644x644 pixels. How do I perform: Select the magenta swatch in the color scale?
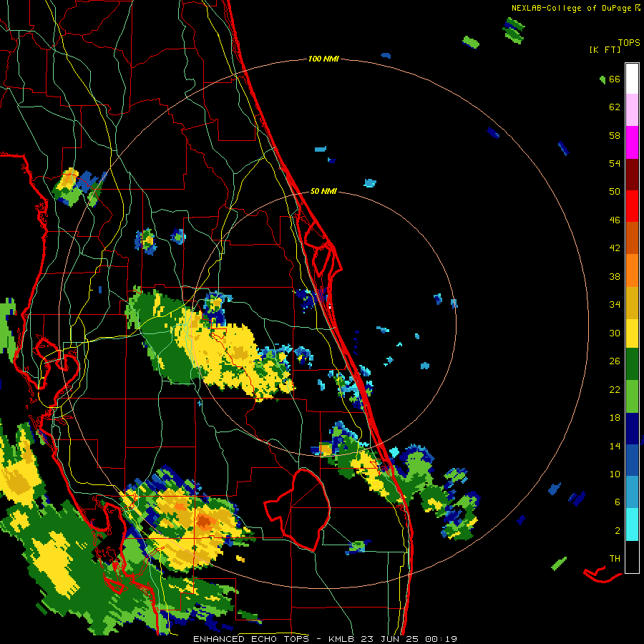[632, 142]
